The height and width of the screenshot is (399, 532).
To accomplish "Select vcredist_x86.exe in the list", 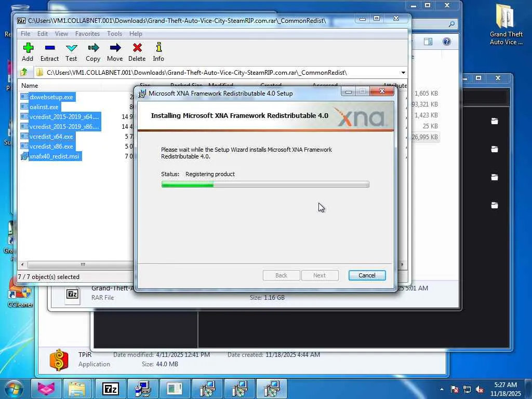I will click(51, 146).
